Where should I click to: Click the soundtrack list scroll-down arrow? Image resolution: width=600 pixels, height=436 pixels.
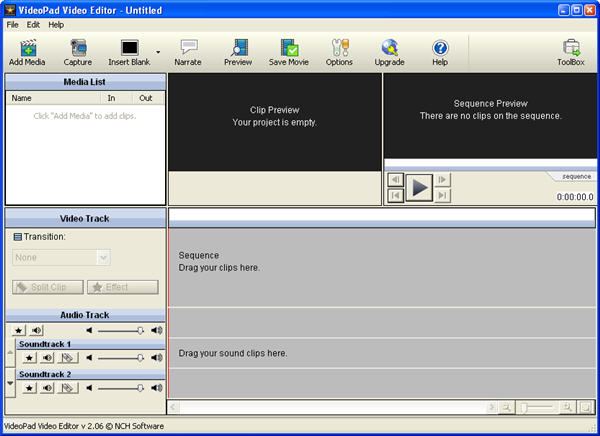[x=11, y=383]
